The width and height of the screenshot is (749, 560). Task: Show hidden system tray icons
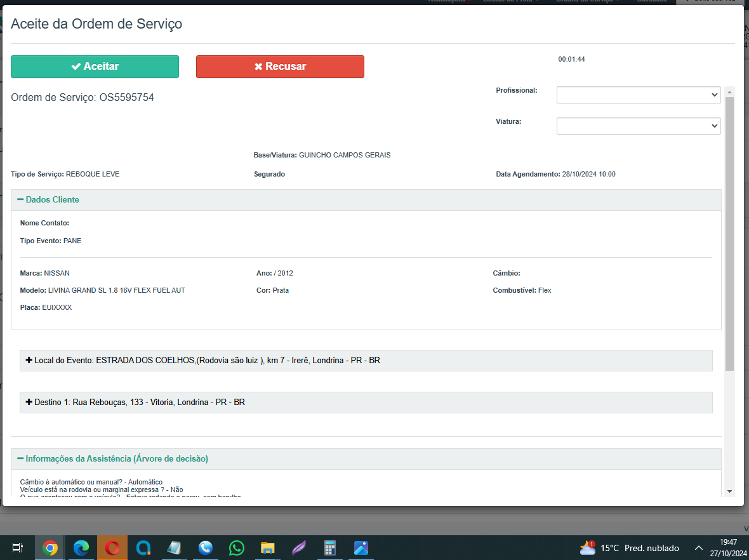tap(699, 548)
